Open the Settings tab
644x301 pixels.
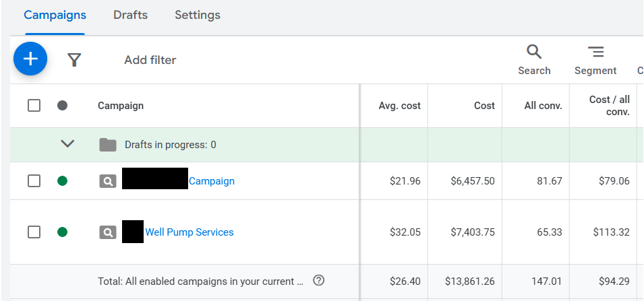[198, 15]
